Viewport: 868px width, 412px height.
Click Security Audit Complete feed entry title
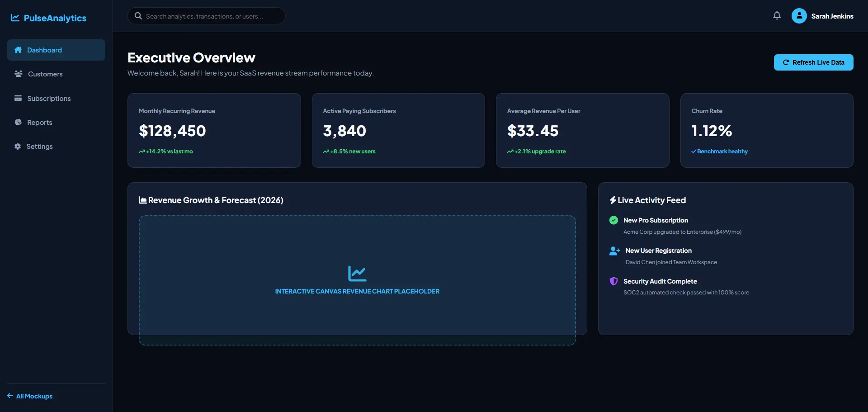[x=660, y=281]
